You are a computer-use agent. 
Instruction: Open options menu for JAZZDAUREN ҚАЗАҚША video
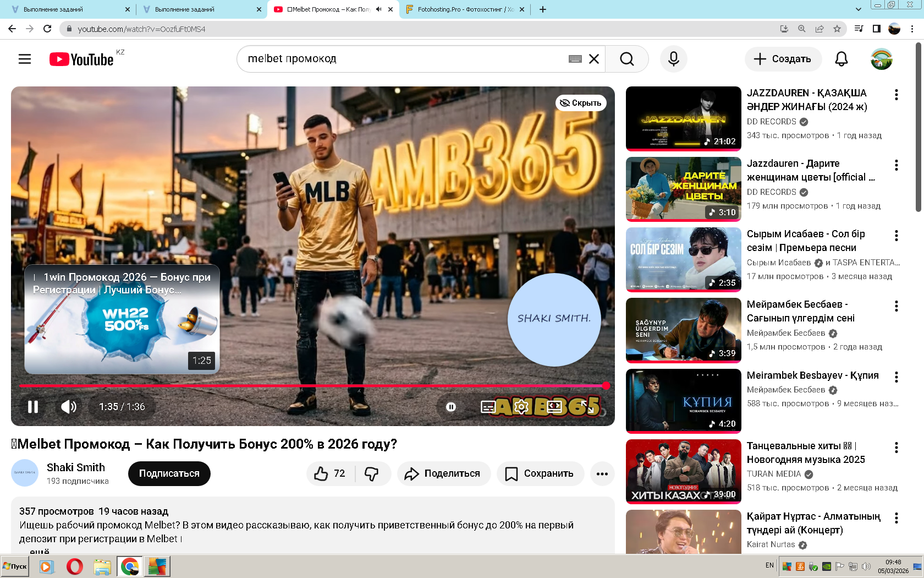point(897,95)
